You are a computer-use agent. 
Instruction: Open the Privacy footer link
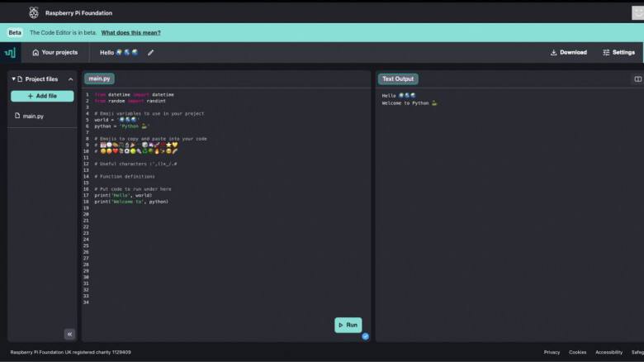(552, 352)
